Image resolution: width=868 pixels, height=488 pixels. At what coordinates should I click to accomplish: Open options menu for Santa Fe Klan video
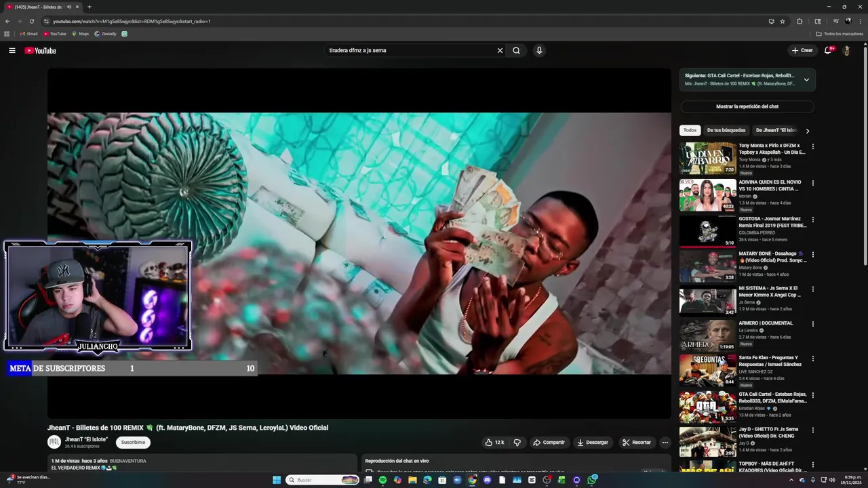click(x=813, y=359)
